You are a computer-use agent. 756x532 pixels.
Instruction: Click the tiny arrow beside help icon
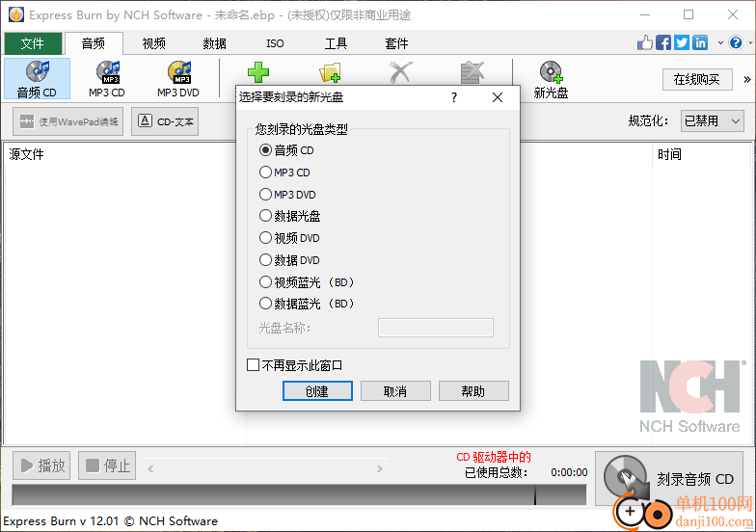(750, 42)
